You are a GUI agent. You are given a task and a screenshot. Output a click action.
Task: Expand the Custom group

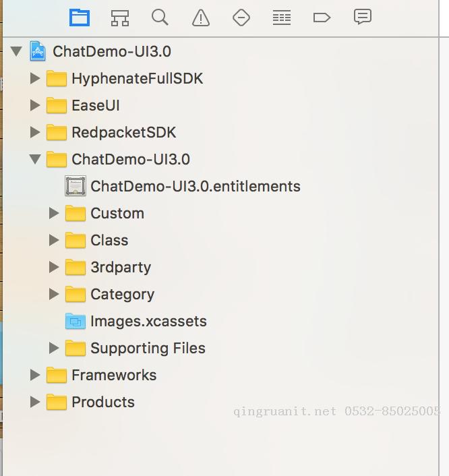[x=54, y=213]
